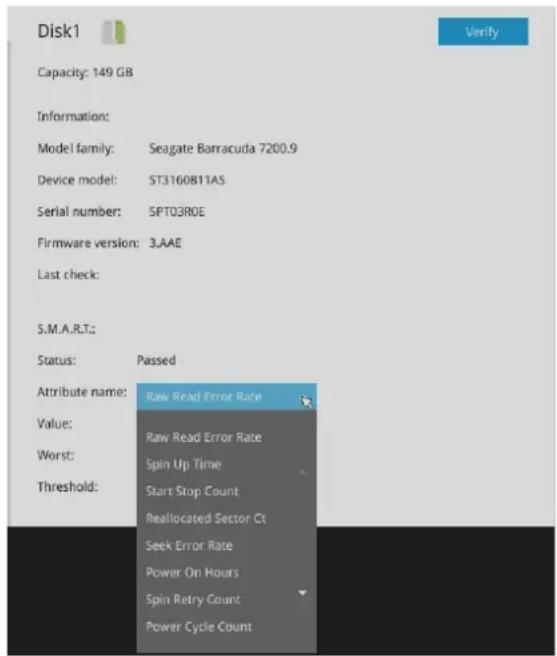
Task: Click the Worst label
Action: tap(56, 455)
